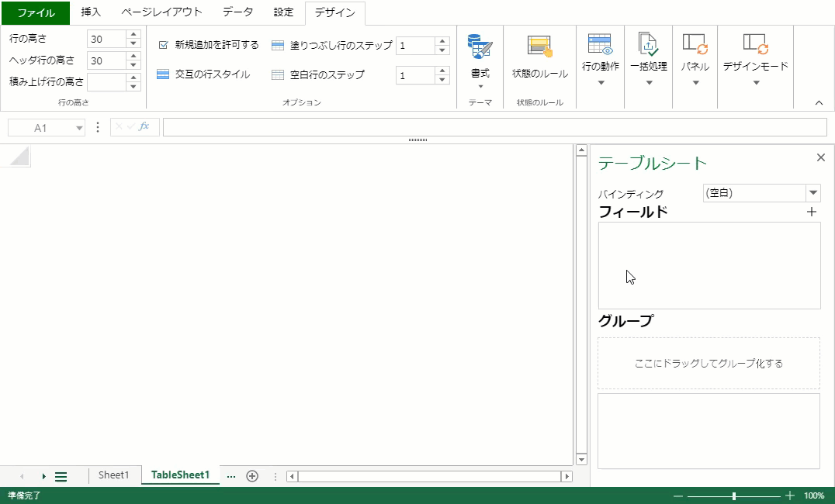835x504 pixels.
Task: Click the sheet list menu toggle
Action: tap(61, 476)
